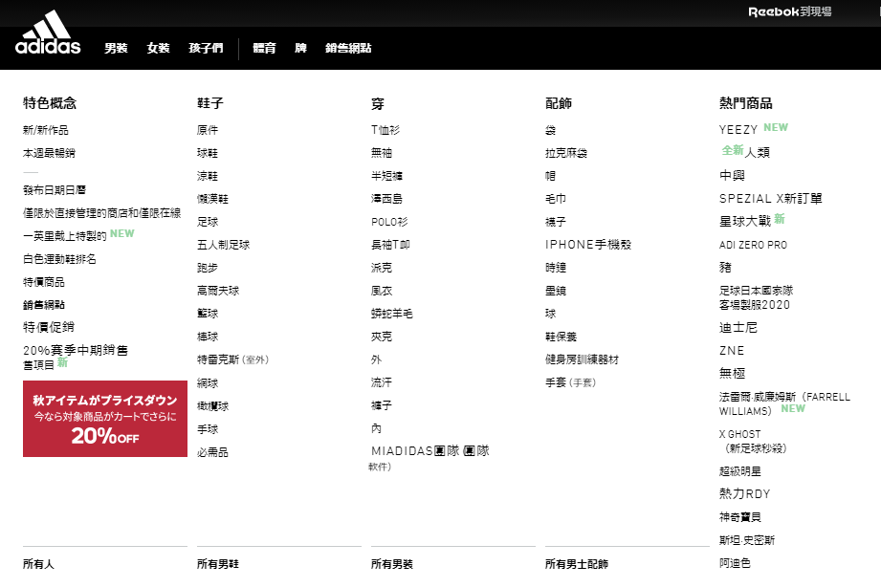The image size is (881, 588).
Task: Choose IPHONE手機殼 link
Action: point(588,245)
